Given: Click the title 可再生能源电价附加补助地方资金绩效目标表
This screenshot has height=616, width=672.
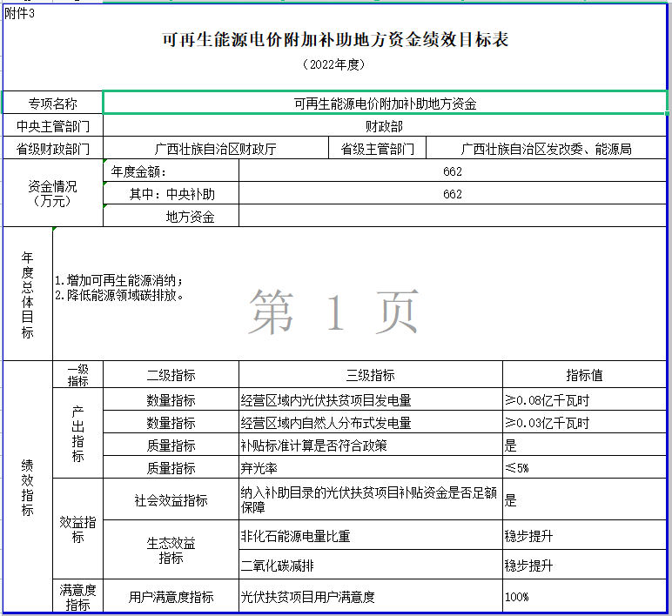Looking at the screenshot, I should click(336, 39).
